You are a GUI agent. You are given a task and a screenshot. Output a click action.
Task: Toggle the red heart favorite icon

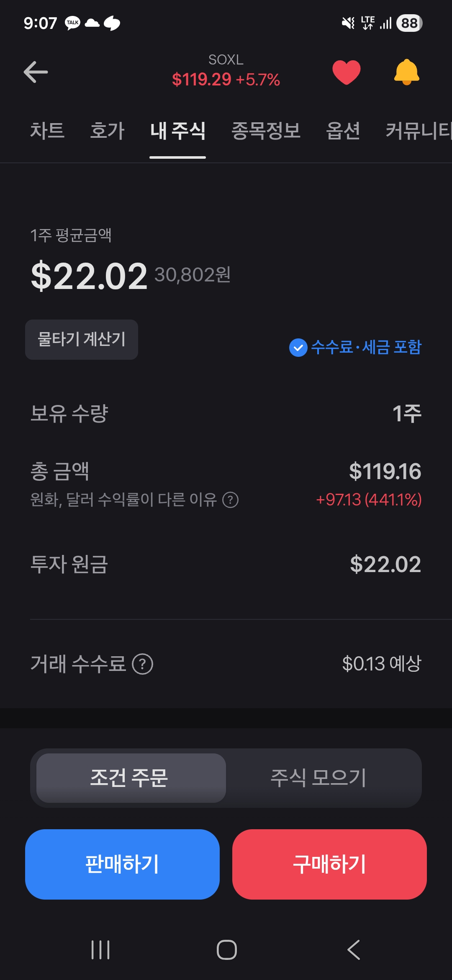[346, 72]
